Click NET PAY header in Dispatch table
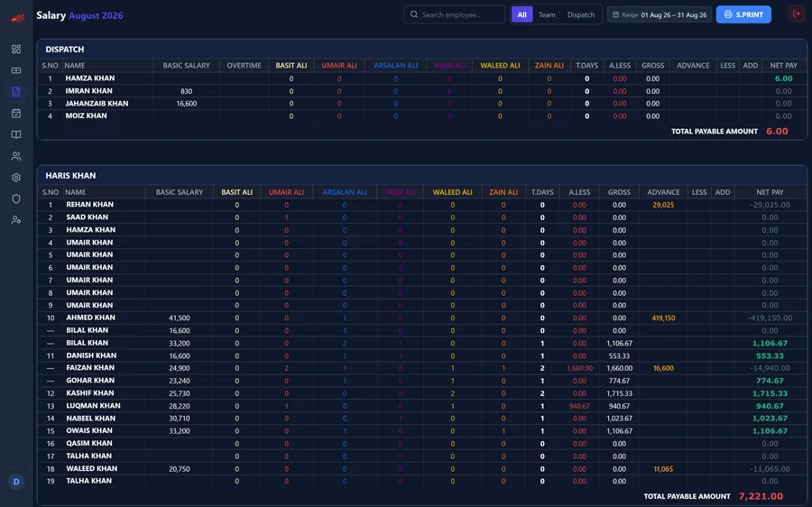The width and height of the screenshot is (812, 507). click(783, 65)
